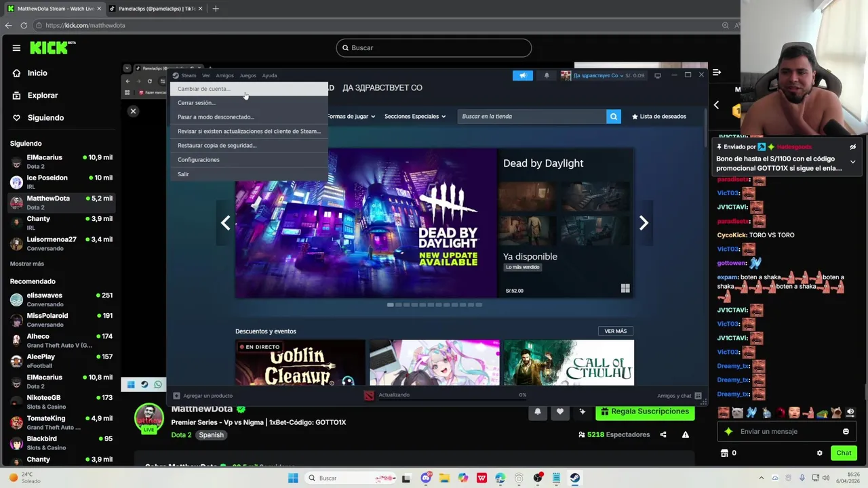Open Luisormenoa27 channel in sidebar
Screen dimensions: 868x488
(62, 243)
